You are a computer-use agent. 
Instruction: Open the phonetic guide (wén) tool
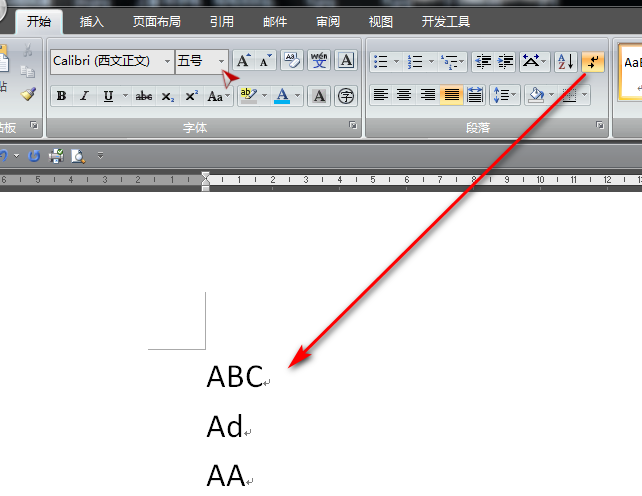[x=319, y=61]
